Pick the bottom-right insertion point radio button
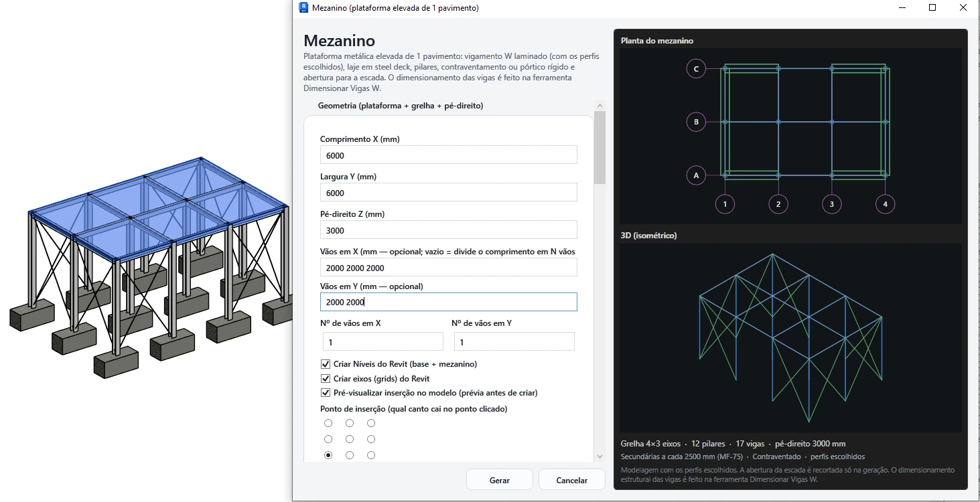 pos(371,455)
